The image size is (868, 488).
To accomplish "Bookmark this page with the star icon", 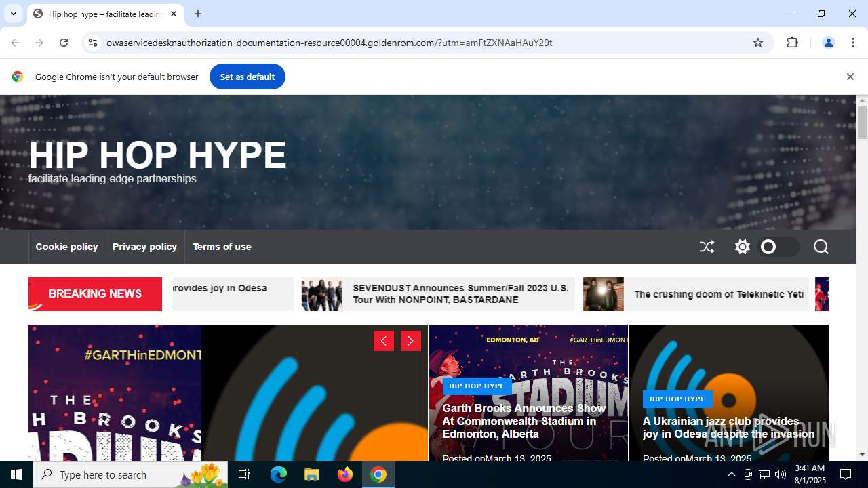I will pos(758,43).
